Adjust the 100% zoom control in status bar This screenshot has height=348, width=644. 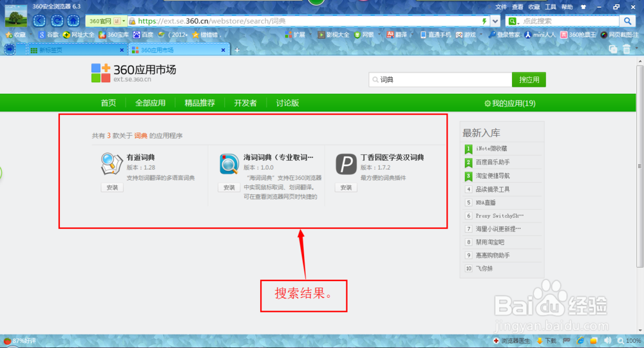click(629, 341)
